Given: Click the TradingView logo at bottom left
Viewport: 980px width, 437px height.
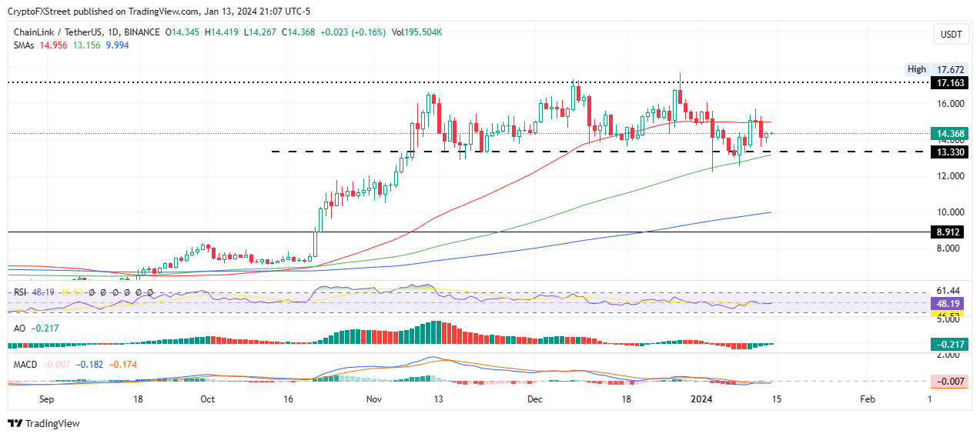Looking at the screenshot, I should pos(43,423).
